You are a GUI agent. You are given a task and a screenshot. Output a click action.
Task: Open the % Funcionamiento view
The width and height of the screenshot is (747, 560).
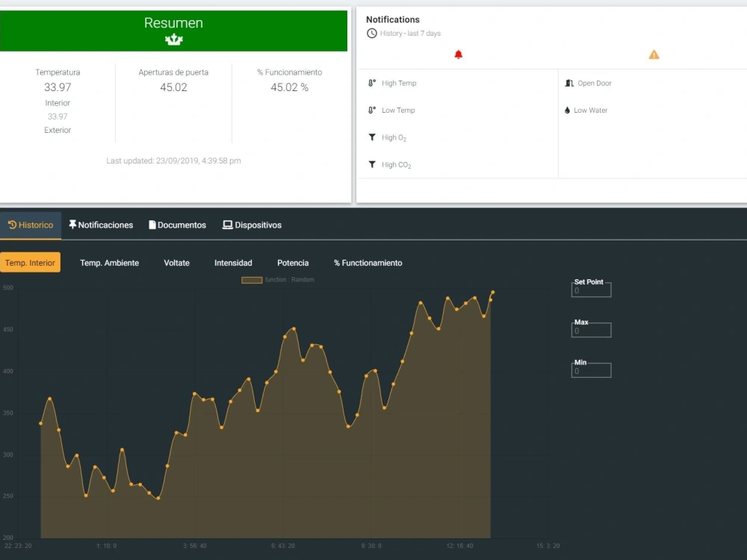[x=368, y=263]
